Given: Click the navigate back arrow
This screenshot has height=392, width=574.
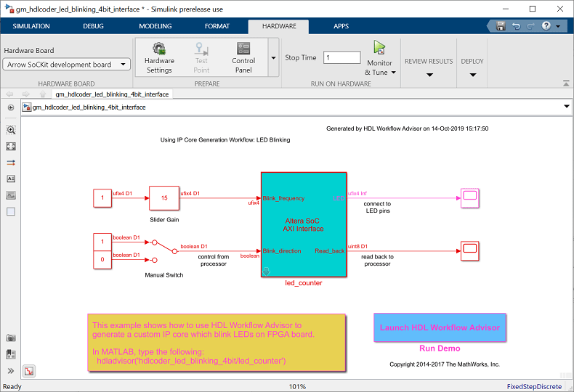Looking at the screenshot, I should [9, 94].
